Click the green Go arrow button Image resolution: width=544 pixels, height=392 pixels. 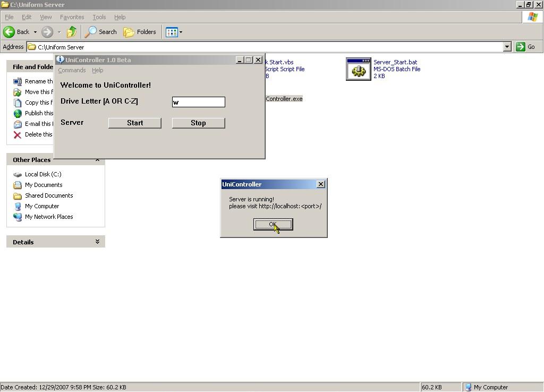(x=521, y=47)
